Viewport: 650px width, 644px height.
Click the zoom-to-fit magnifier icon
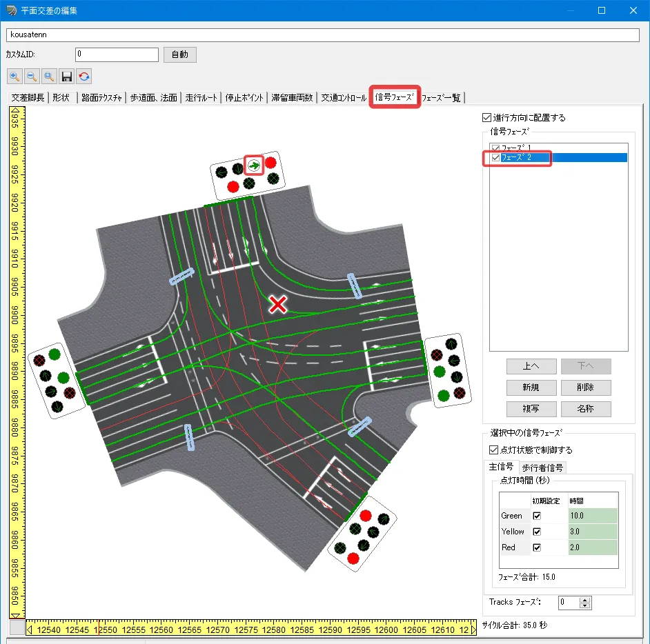(x=49, y=77)
